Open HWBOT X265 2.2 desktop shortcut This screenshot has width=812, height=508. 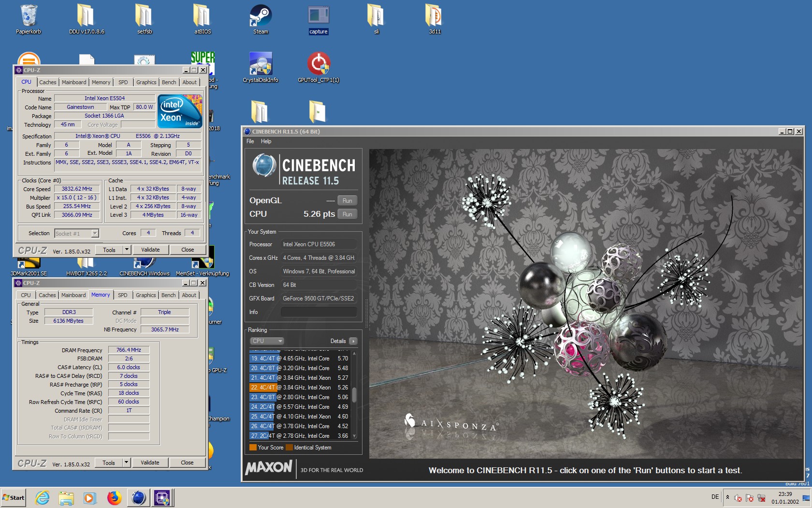pos(87,269)
